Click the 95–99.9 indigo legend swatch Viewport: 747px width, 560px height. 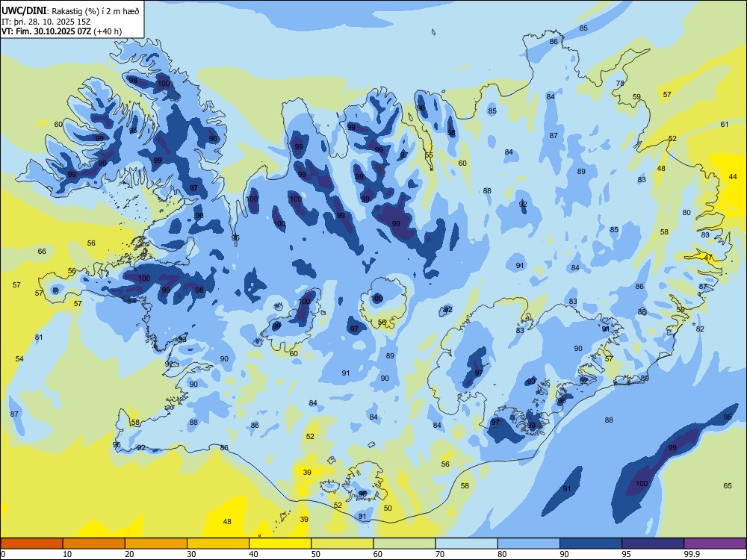click(x=653, y=544)
